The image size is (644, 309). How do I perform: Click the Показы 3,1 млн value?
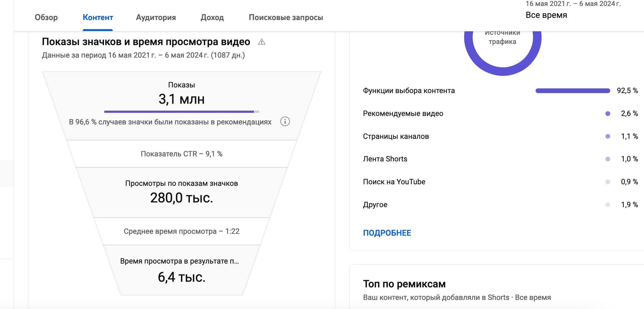[182, 99]
